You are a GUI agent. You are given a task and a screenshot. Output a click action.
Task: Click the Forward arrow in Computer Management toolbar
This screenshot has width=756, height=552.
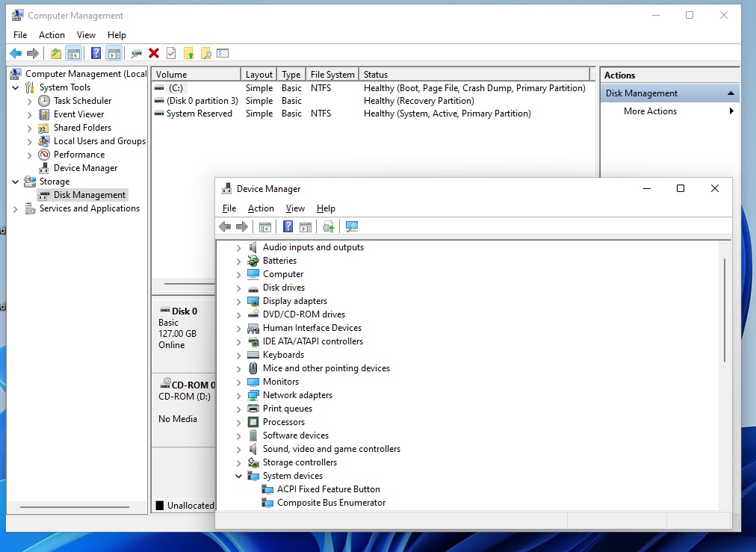click(x=33, y=54)
